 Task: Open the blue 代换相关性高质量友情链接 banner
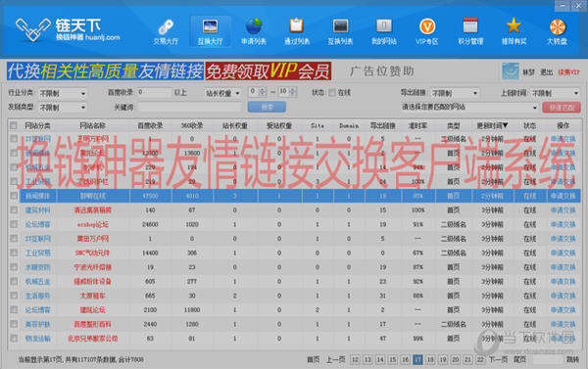pos(106,71)
